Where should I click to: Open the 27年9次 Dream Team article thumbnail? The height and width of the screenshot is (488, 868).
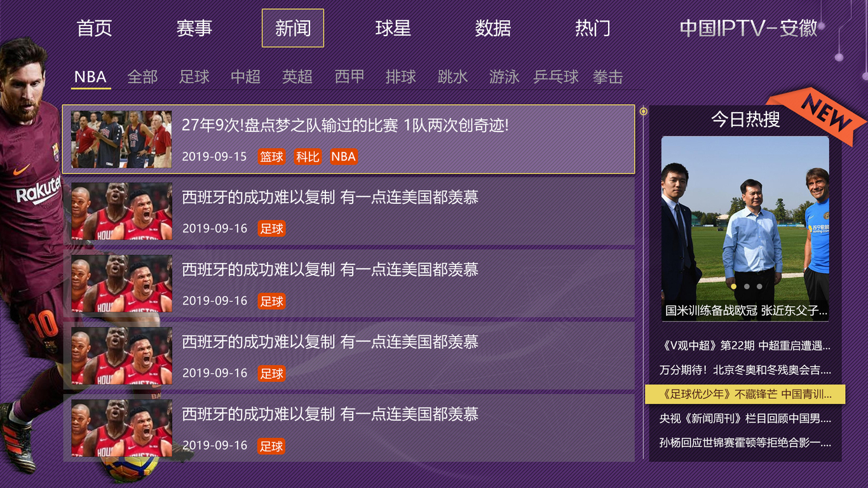[121, 139]
